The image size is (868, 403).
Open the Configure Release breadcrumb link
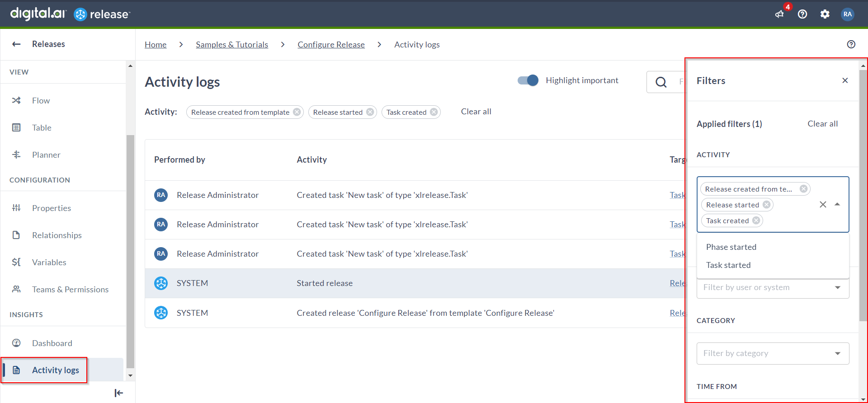point(331,44)
